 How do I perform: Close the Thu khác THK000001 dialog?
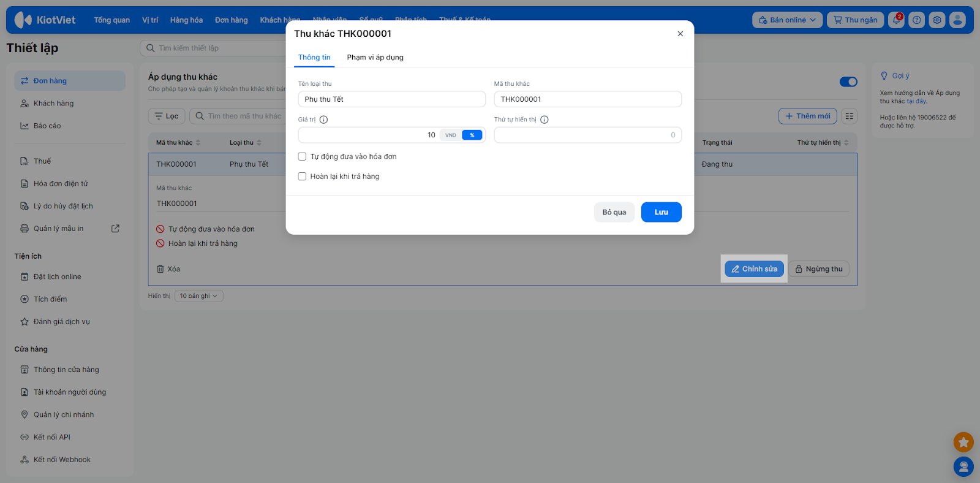click(680, 34)
